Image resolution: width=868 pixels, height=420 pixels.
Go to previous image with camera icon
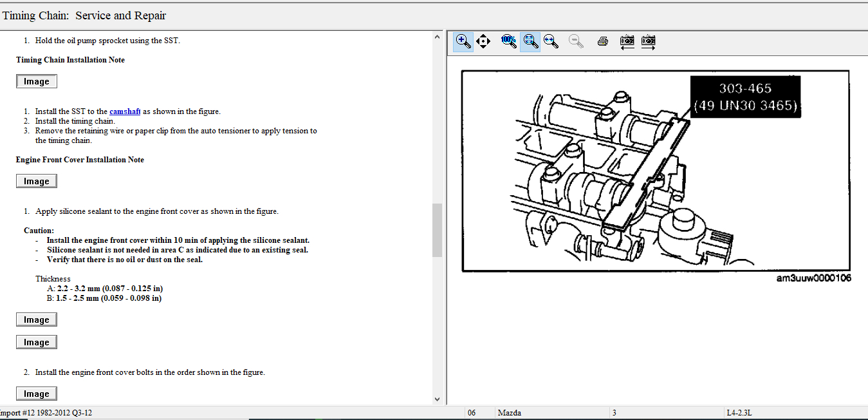(627, 42)
